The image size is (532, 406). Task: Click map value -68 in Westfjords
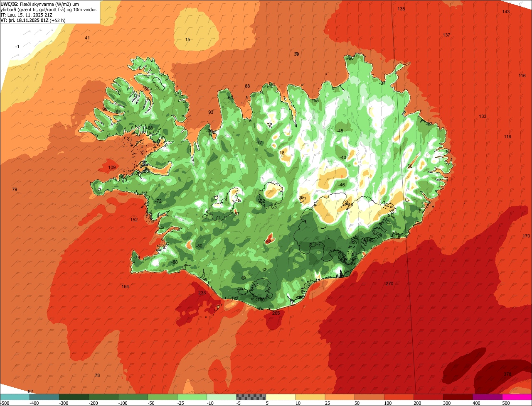point(150,127)
